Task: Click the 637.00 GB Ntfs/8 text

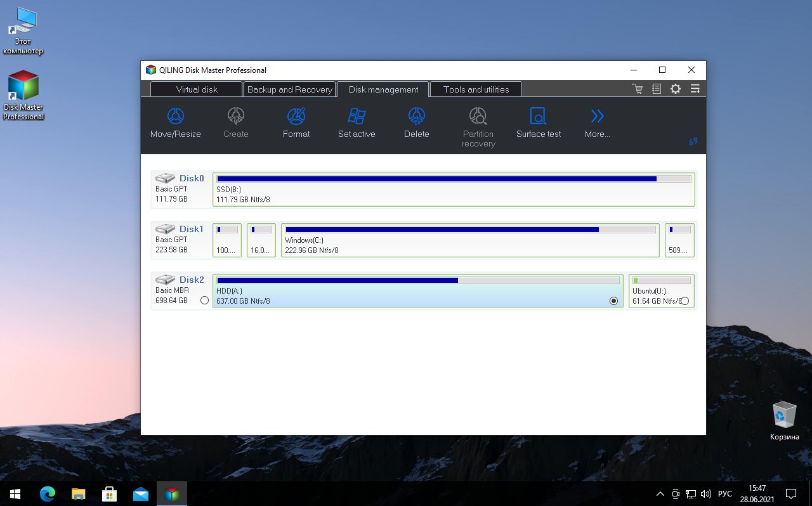Action: 243,301
